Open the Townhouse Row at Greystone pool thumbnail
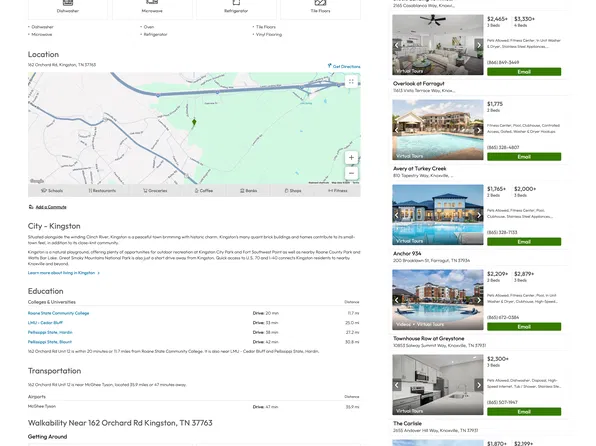 click(437, 300)
